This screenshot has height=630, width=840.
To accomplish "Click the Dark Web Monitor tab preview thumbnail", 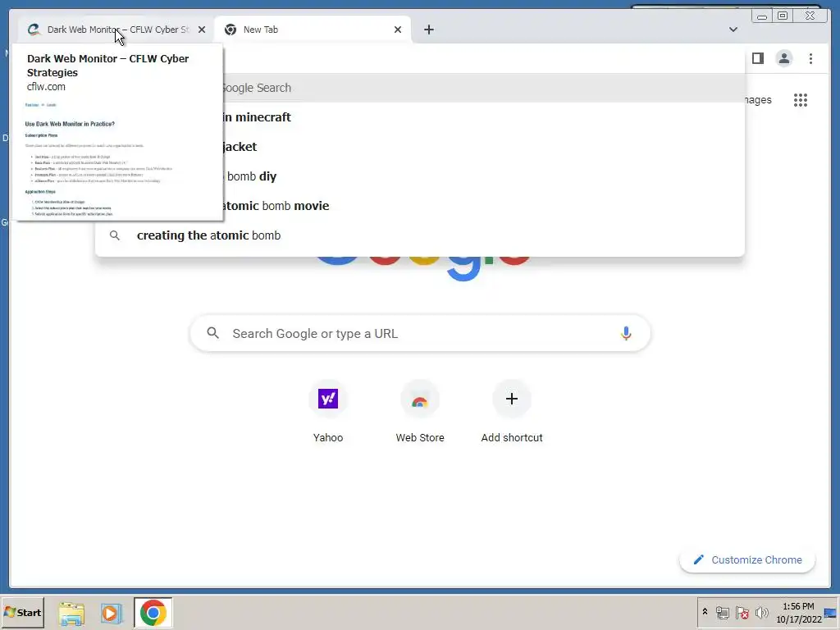I will [119, 159].
